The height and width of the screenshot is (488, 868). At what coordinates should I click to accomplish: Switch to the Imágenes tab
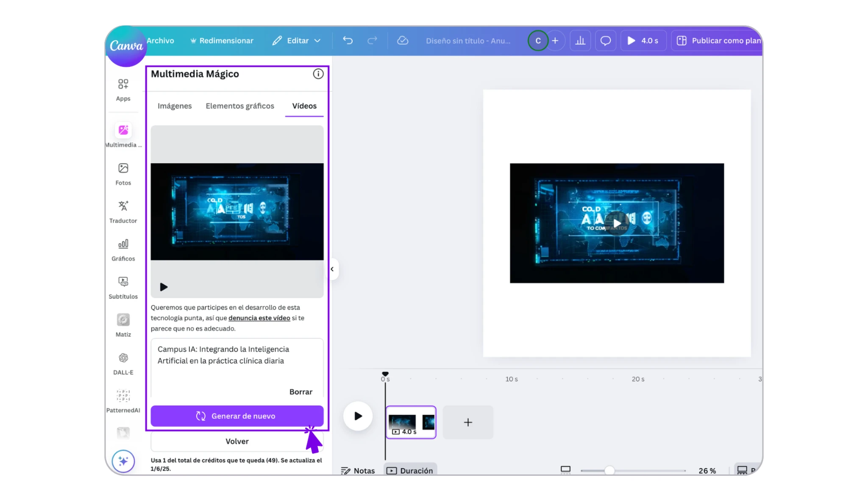[x=174, y=106]
